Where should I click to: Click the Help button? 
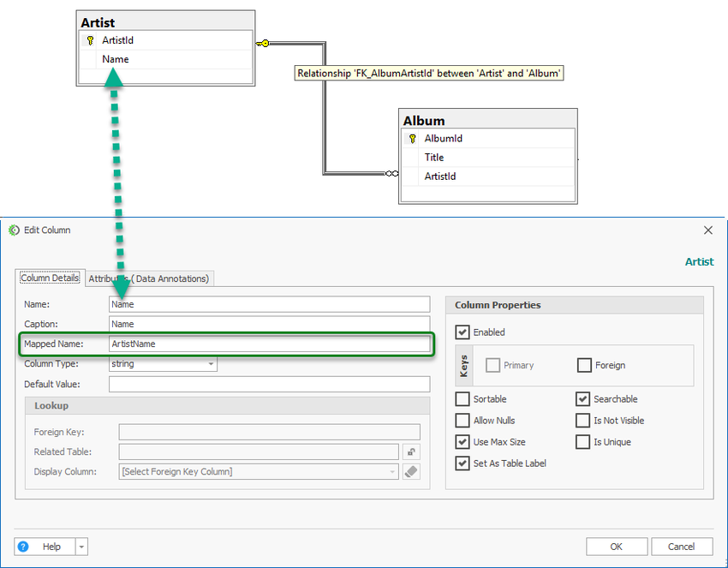[x=45, y=547]
